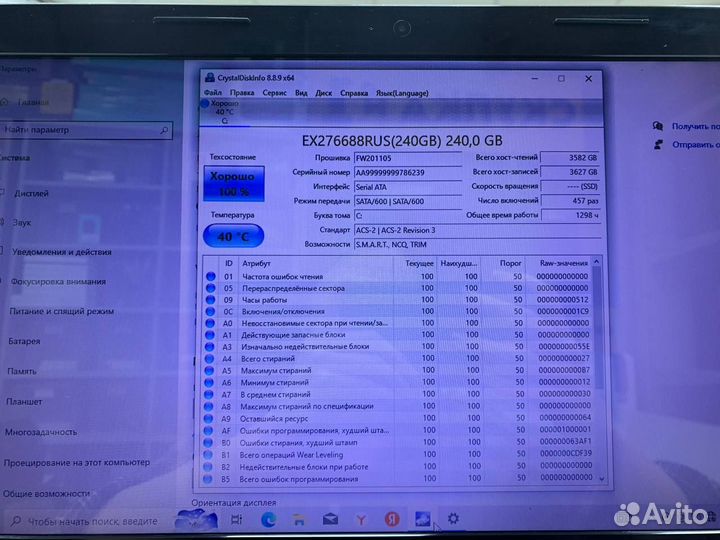The width and height of the screenshot is (720, 540).
Task: Click the serial number field AA99999999786239
Action: coord(407,173)
